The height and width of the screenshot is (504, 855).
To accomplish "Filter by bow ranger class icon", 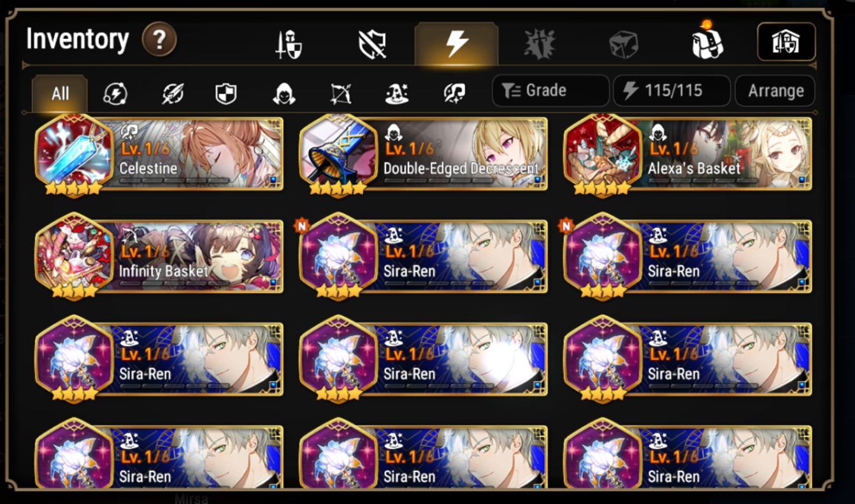I will click(341, 94).
